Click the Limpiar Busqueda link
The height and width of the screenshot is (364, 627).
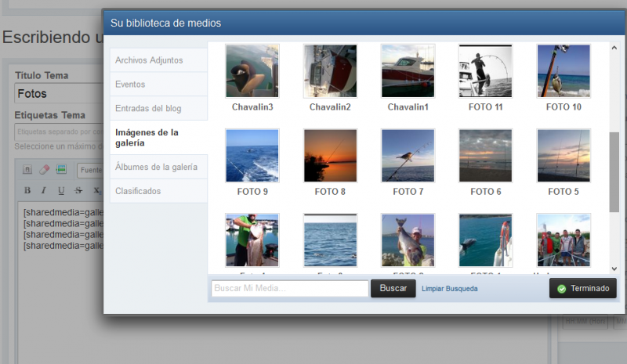[449, 289]
